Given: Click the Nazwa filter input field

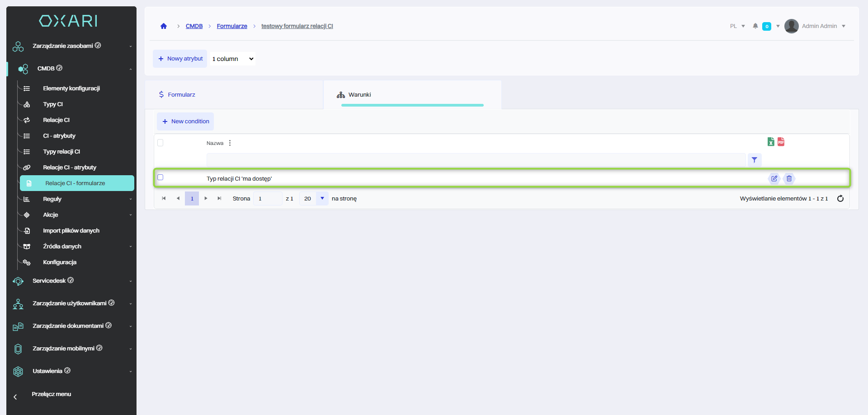Looking at the screenshot, I should click(476, 160).
